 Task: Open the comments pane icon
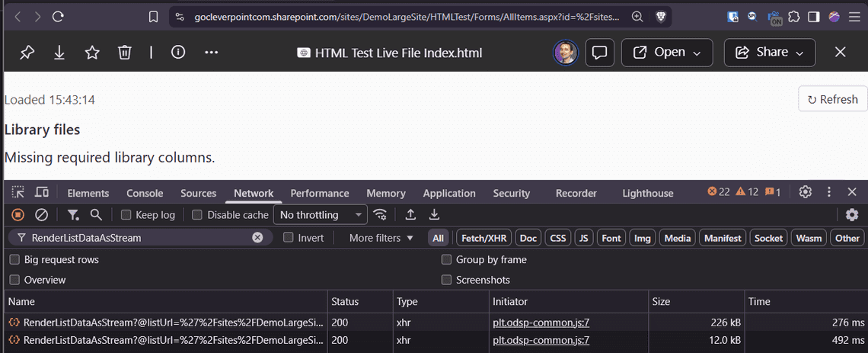pos(600,53)
